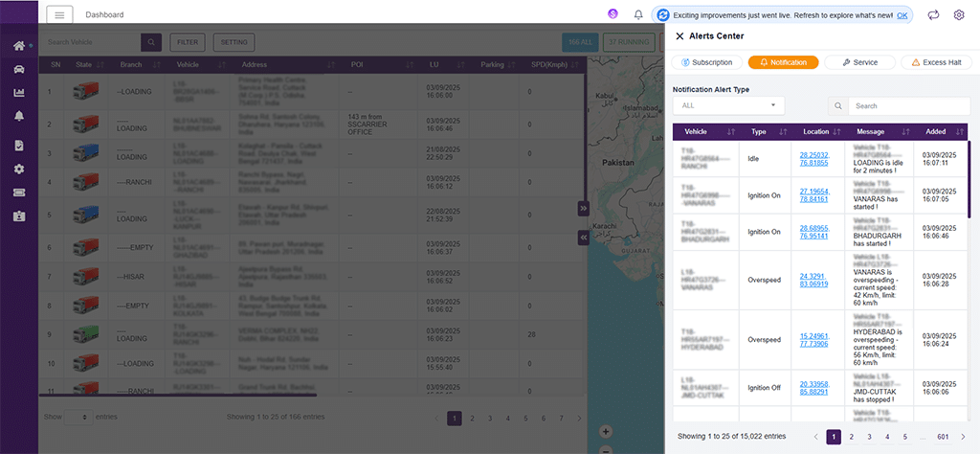Screen dimensions: 980x454
Task: Click the vehicle search magnifier button
Action: click(x=151, y=42)
